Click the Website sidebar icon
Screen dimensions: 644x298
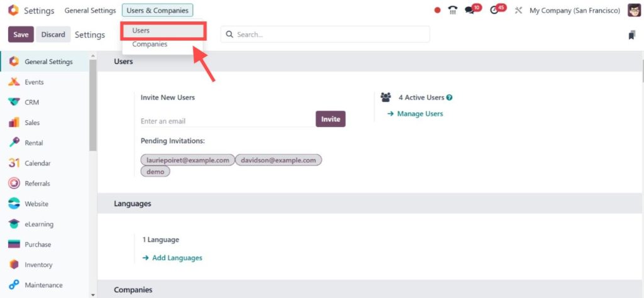point(14,204)
